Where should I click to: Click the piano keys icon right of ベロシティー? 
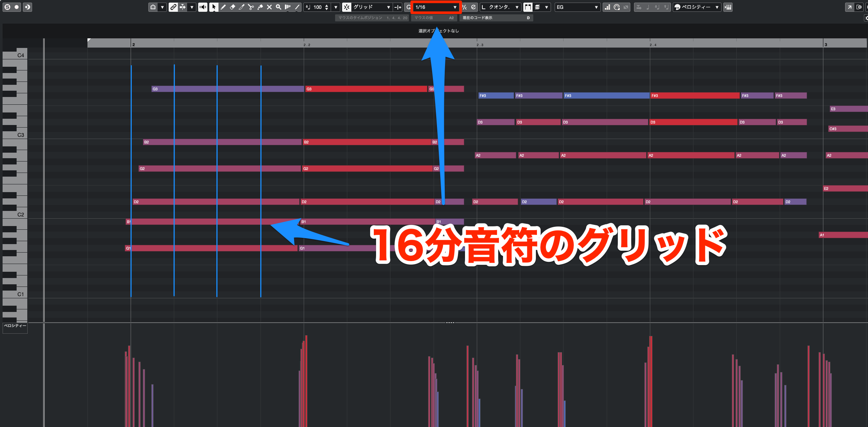tap(728, 7)
